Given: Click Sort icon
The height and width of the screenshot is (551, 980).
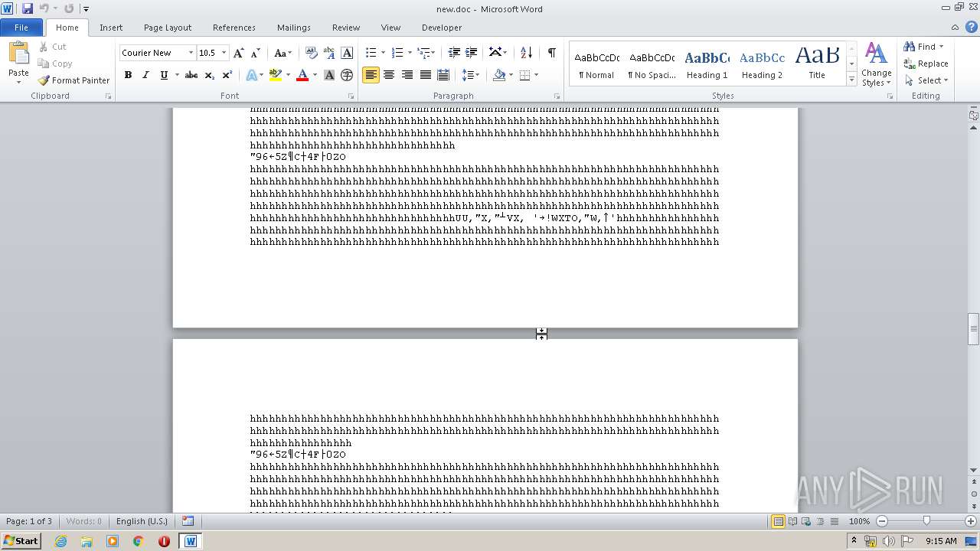Looking at the screenshot, I should pos(526,53).
